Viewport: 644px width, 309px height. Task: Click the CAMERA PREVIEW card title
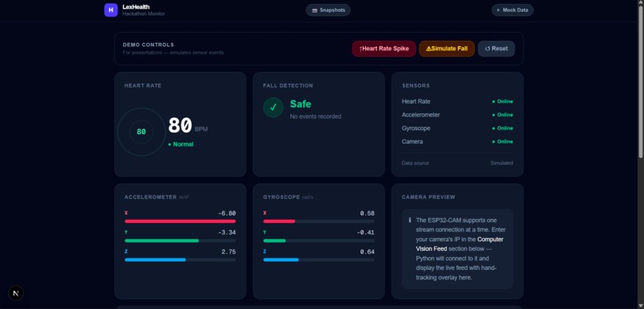[x=428, y=197]
